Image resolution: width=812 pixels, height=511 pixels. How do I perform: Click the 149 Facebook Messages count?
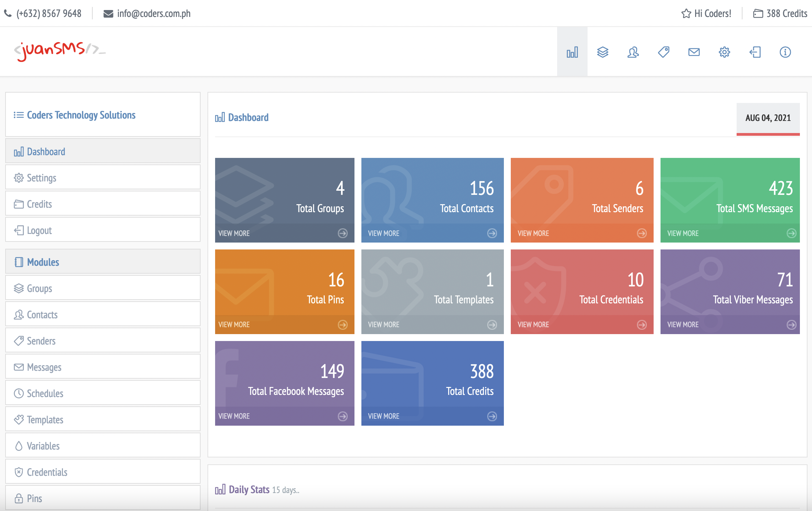pos(332,371)
